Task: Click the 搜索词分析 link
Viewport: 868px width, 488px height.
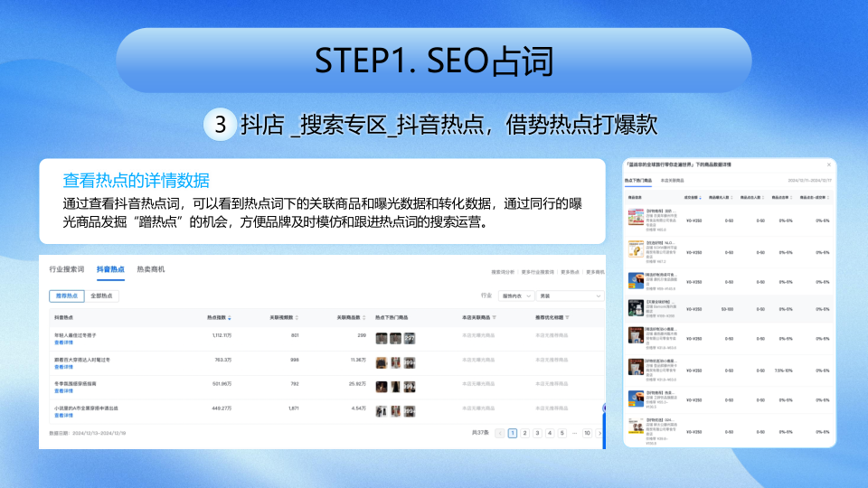Action: coord(503,272)
